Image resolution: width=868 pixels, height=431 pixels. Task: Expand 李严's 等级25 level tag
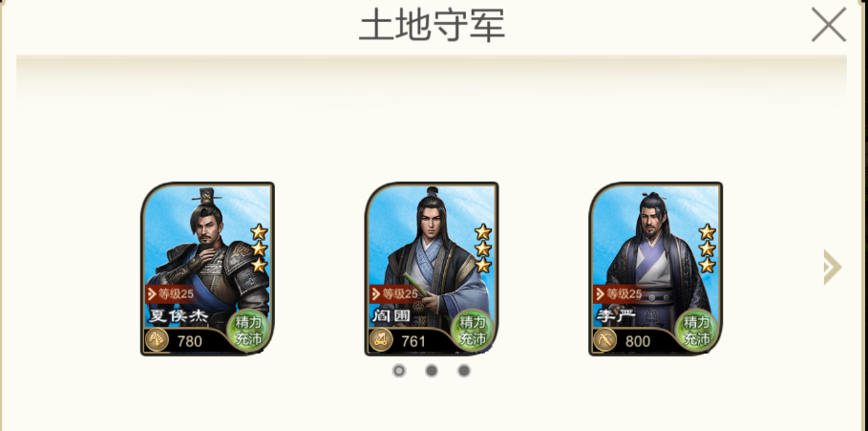tap(619, 294)
